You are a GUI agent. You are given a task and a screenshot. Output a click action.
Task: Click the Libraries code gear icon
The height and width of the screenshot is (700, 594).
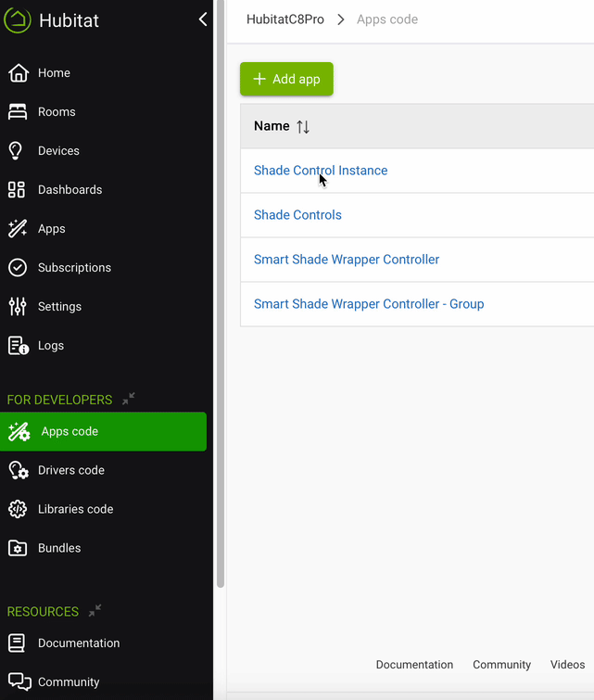(18, 509)
